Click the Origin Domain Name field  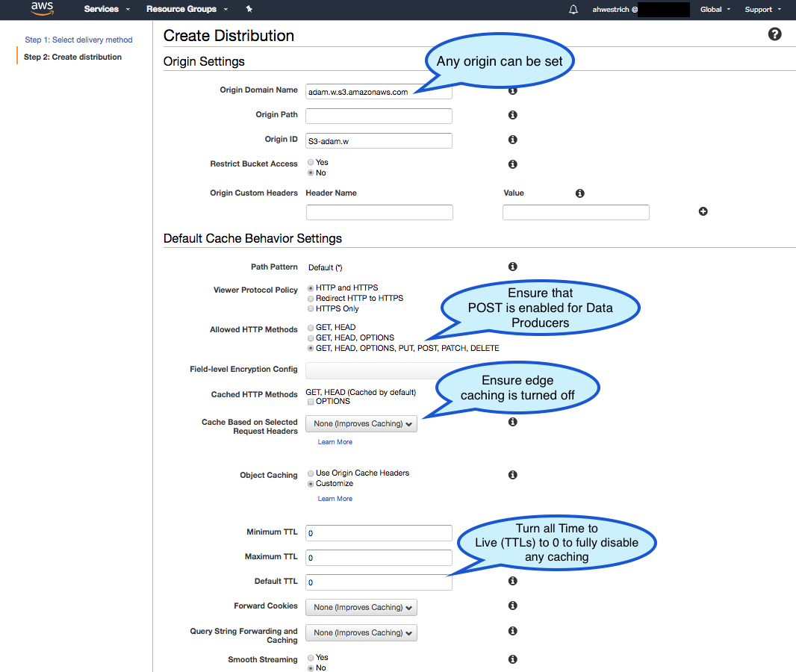pyautogui.click(x=379, y=91)
